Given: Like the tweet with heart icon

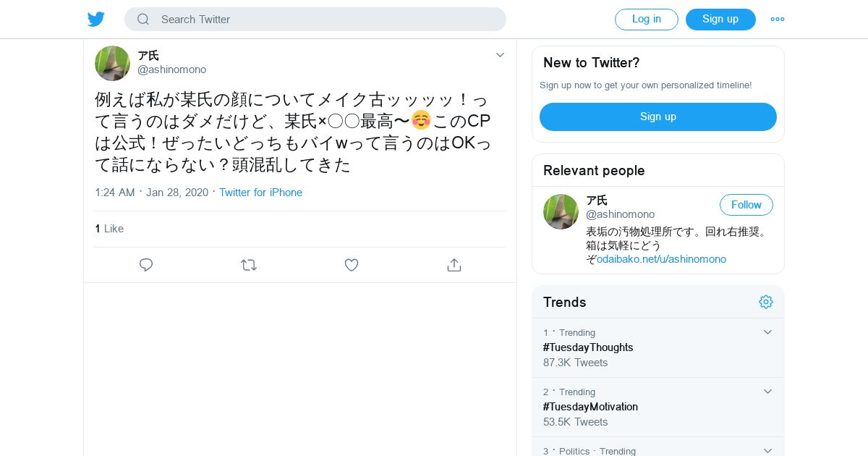Looking at the screenshot, I should point(352,265).
